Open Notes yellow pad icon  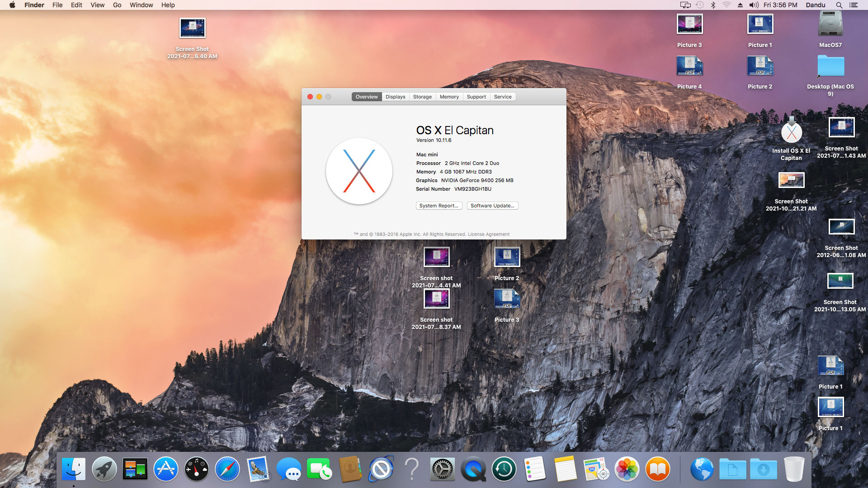[565, 469]
